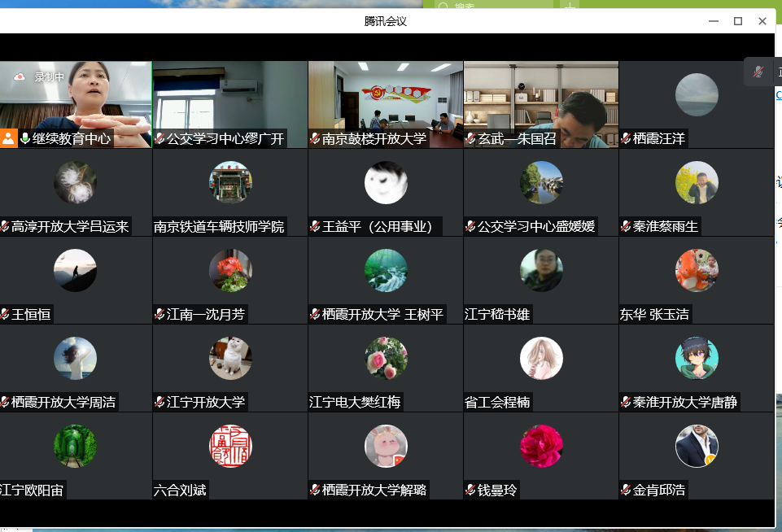Click the name label 南京铁道车辆技师学院
The width and height of the screenshot is (782, 532).
[x=220, y=227]
